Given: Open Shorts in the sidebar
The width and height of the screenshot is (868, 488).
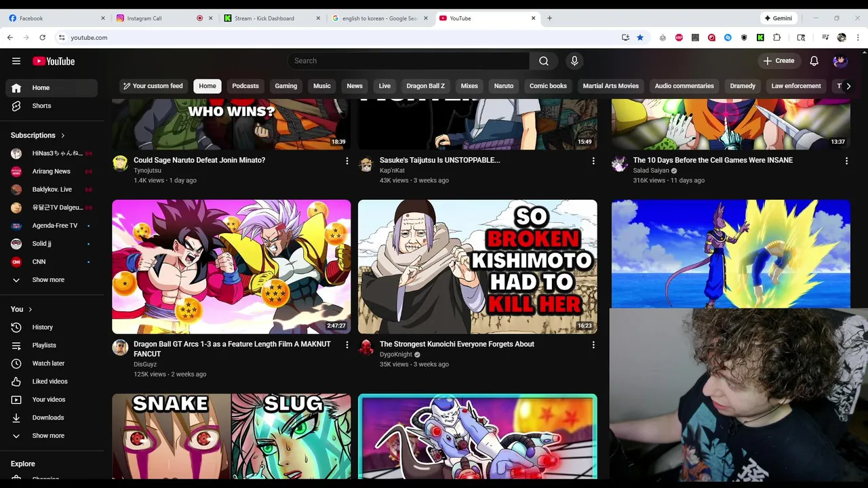Looking at the screenshot, I should tap(52, 106).
